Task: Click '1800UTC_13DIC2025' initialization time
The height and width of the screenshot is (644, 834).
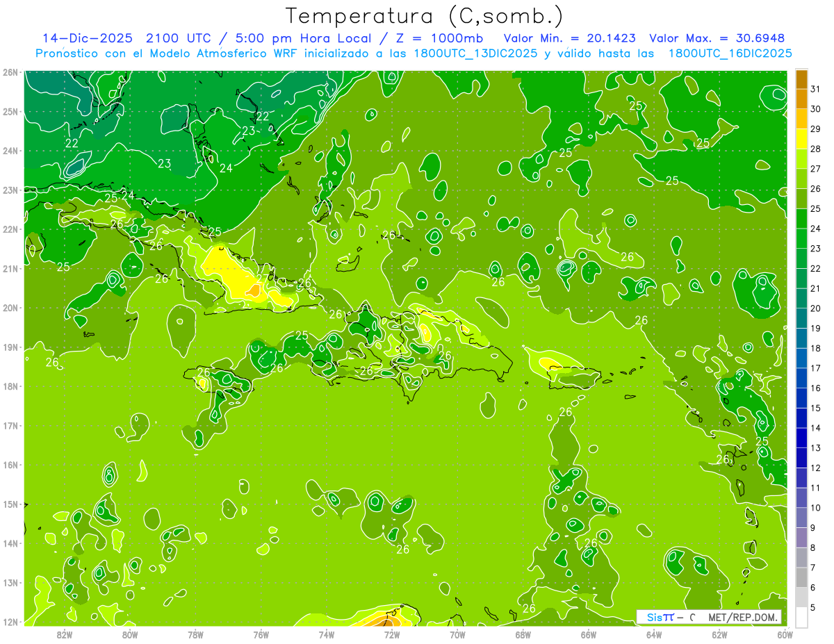Action: click(x=474, y=53)
